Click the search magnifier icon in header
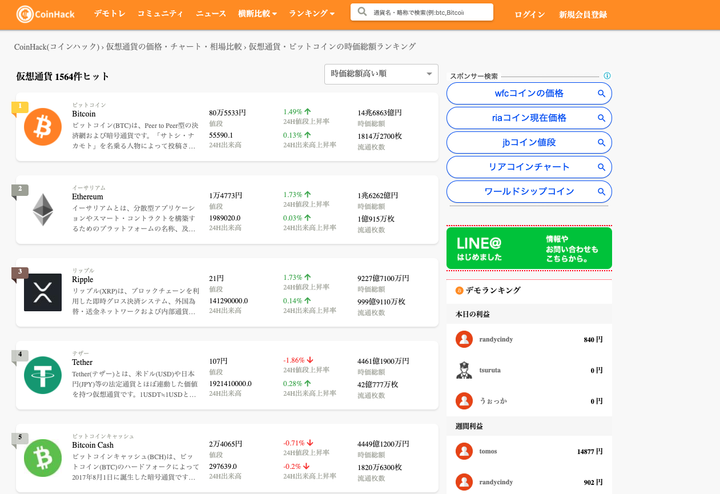The width and height of the screenshot is (720, 494). tap(362, 12)
